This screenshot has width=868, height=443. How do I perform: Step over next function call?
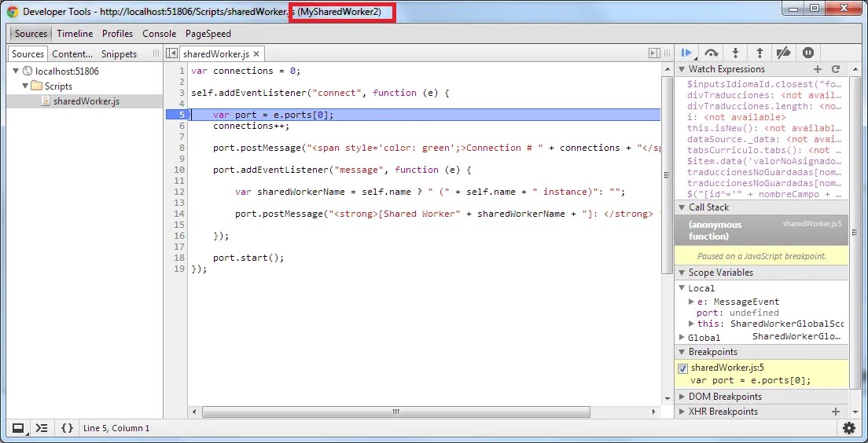click(x=711, y=53)
